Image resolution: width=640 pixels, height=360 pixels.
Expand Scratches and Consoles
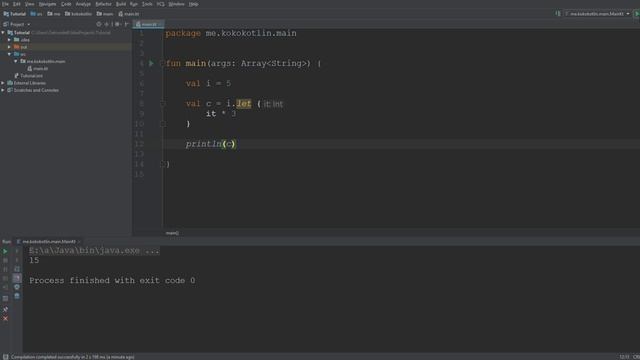coord(3,90)
